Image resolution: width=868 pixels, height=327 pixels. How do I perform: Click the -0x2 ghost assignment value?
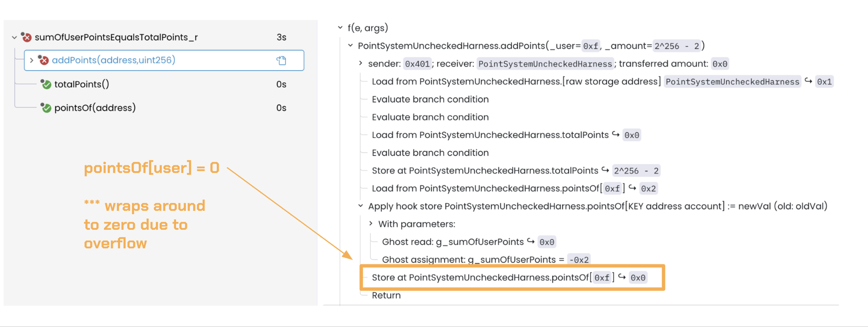[x=578, y=260]
